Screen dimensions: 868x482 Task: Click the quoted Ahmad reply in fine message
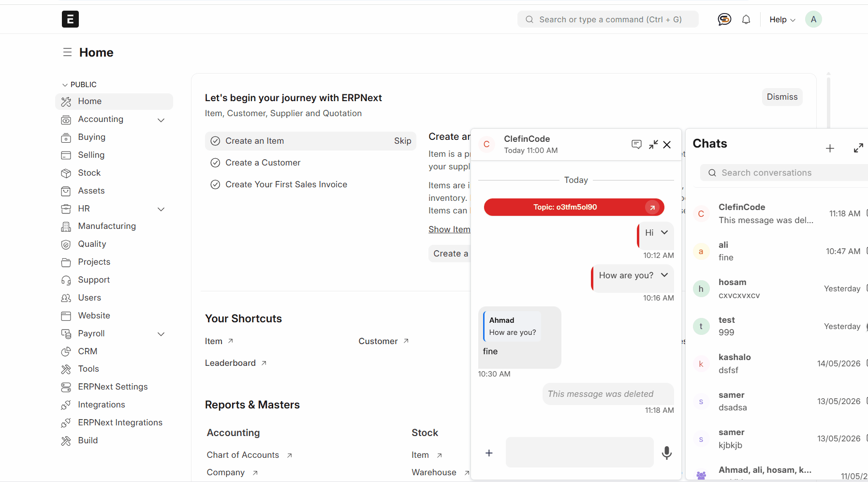pyautogui.click(x=512, y=326)
